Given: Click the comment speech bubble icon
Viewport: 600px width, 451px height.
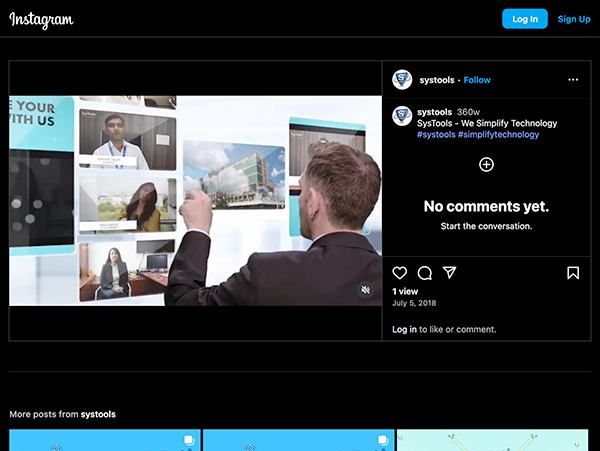Looking at the screenshot, I should 424,273.
